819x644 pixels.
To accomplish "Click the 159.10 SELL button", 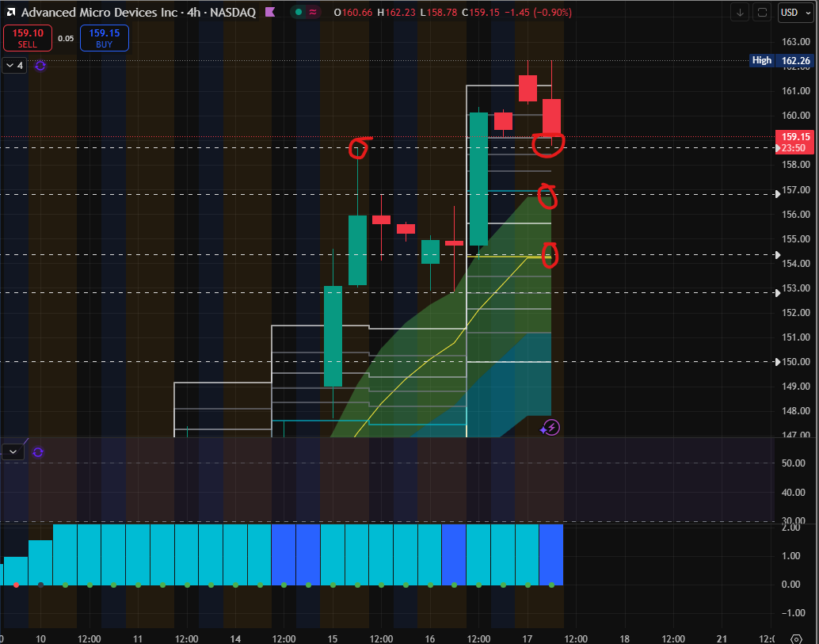I will tap(28, 38).
